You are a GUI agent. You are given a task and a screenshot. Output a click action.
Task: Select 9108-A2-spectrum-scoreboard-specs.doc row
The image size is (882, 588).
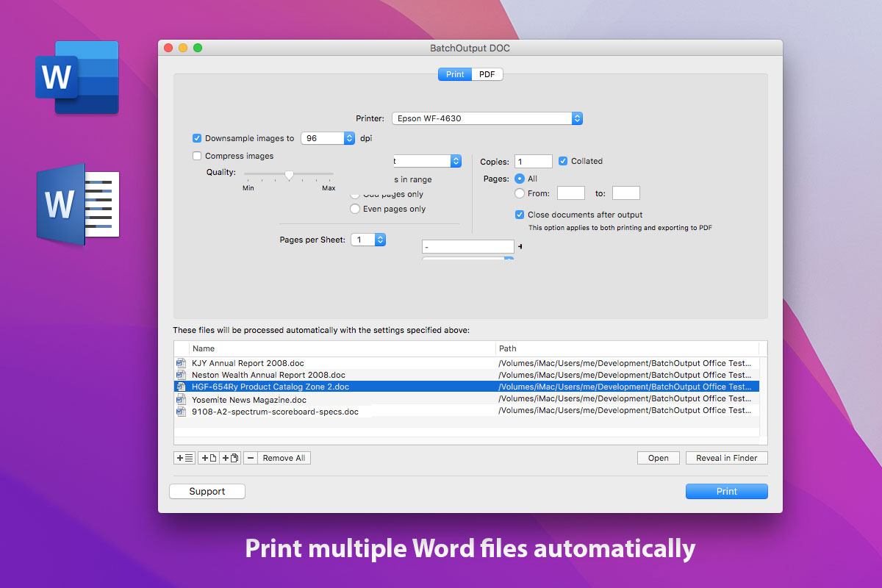[467, 411]
